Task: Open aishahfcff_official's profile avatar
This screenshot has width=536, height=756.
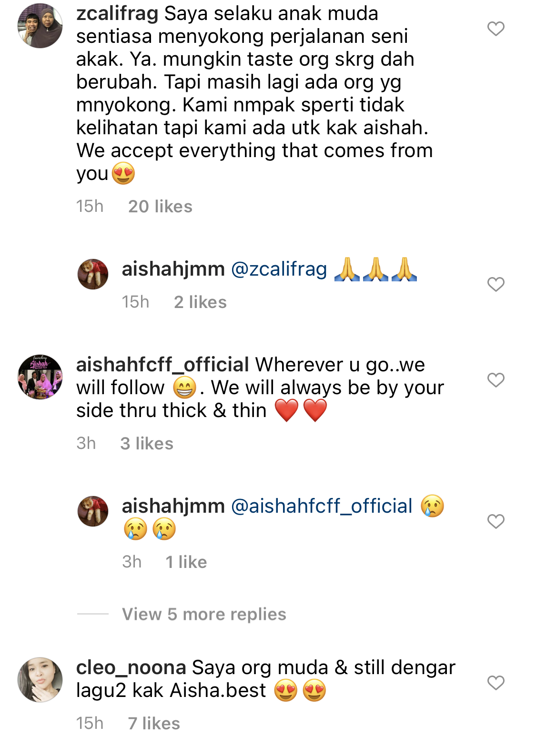Action: 40,377
